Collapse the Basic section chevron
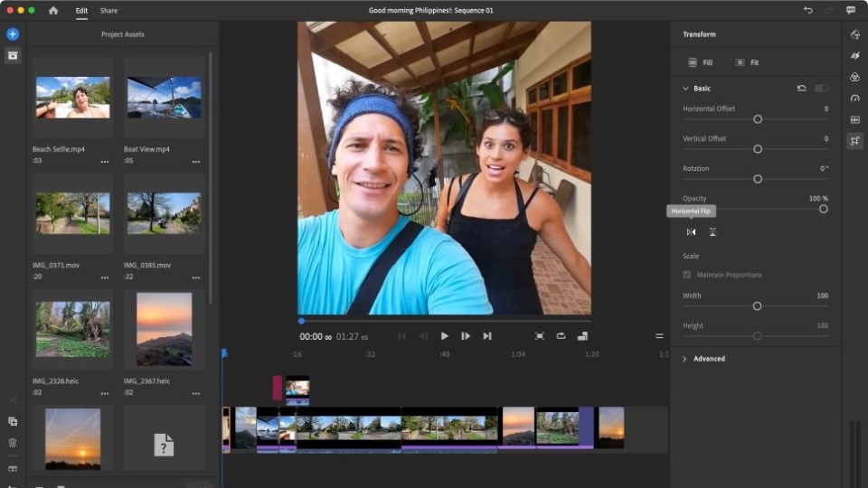Screen dimensions: 868x488 pos(685,89)
